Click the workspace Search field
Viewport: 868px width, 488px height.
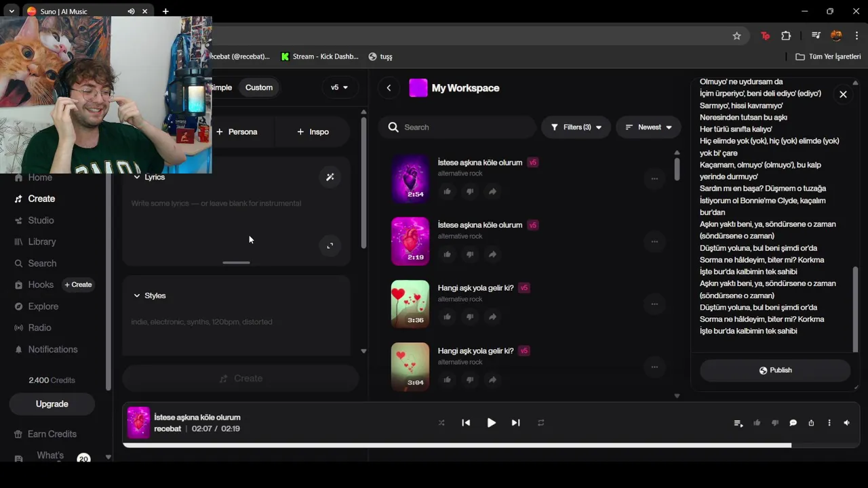coord(457,127)
